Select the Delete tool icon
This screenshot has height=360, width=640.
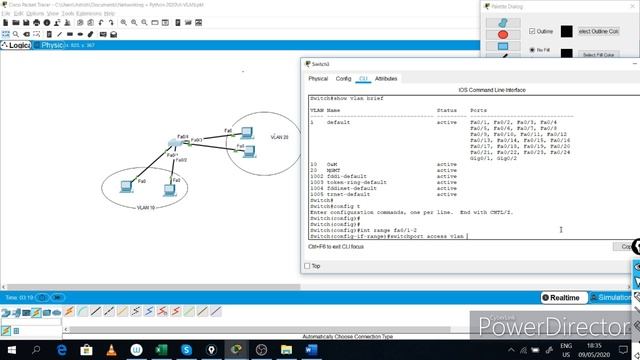[27, 34]
